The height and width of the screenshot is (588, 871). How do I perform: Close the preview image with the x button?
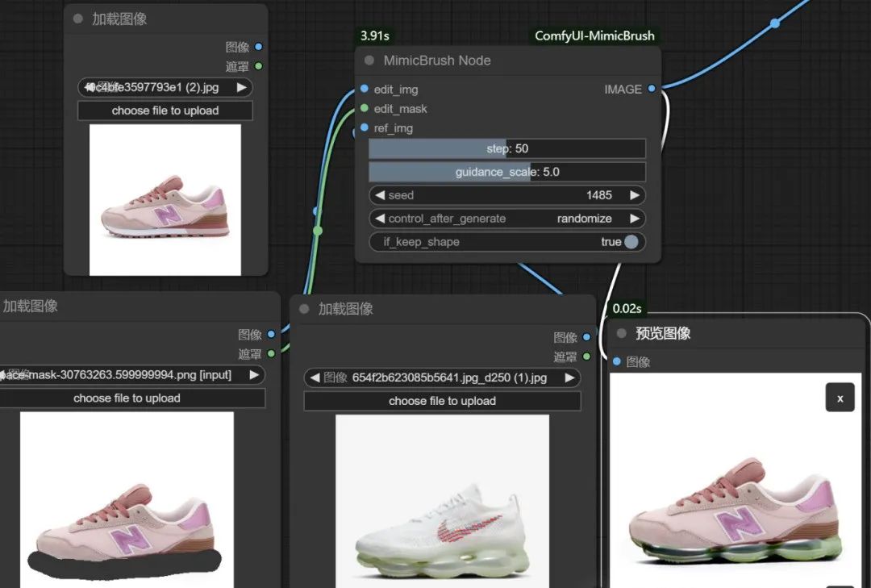point(840,398)
